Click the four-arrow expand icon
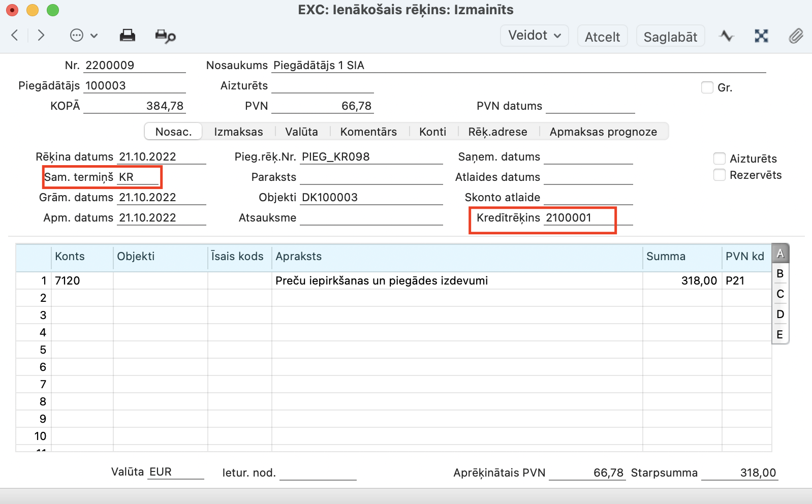Image resolution: width=812 pixels, height=504 pixels. tap(761, 36)
